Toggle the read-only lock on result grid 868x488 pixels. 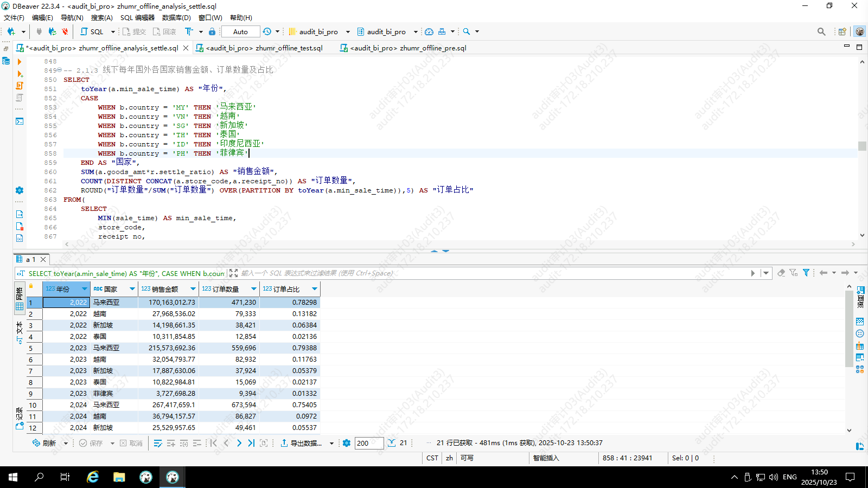(x=31, y=286)
